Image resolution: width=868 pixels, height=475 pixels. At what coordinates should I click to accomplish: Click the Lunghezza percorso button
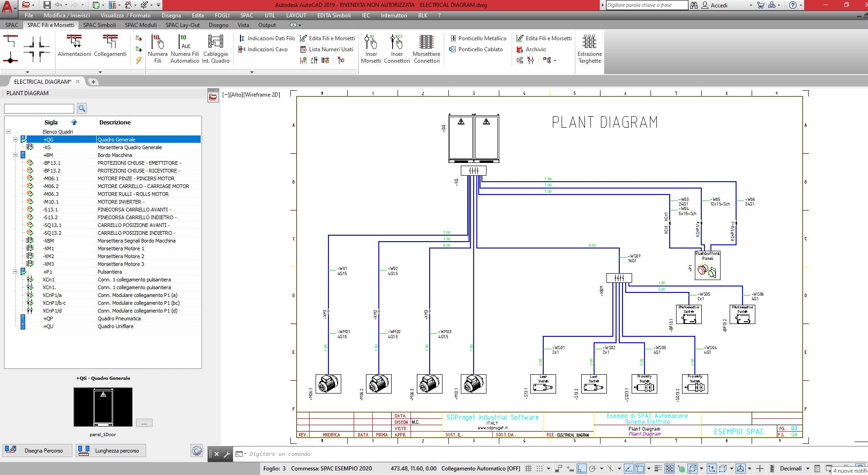[x=110, y=451]
